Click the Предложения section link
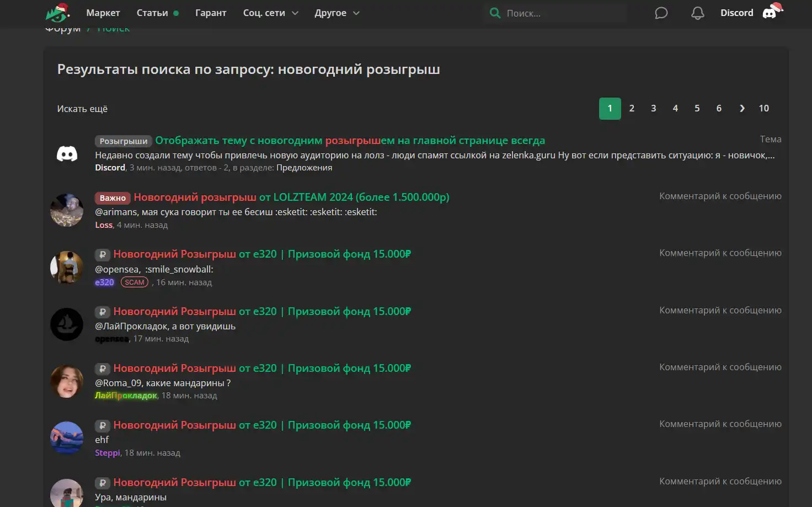 pos(304,168)
